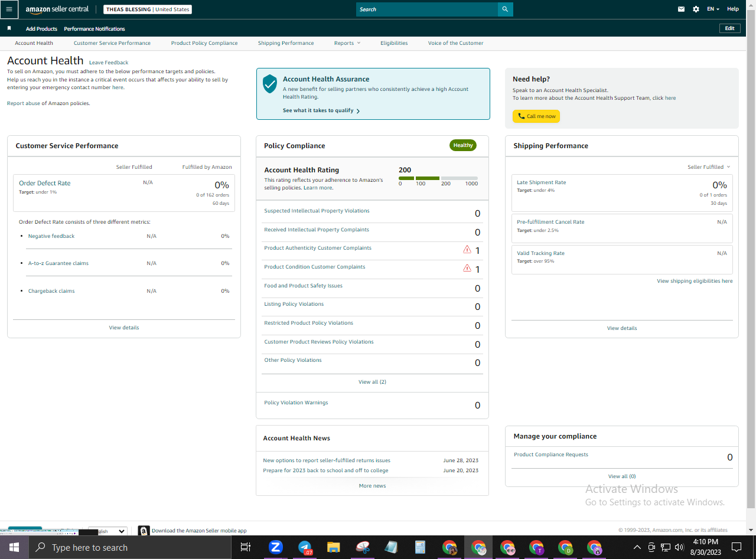Click the Account Health Rating progress bar

pyautogui.click(x=438, y=178)
